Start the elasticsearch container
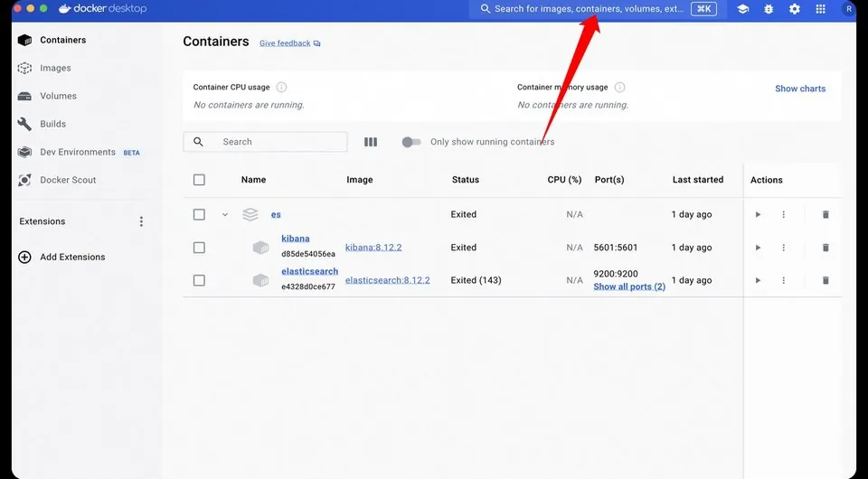 [758, 280]
